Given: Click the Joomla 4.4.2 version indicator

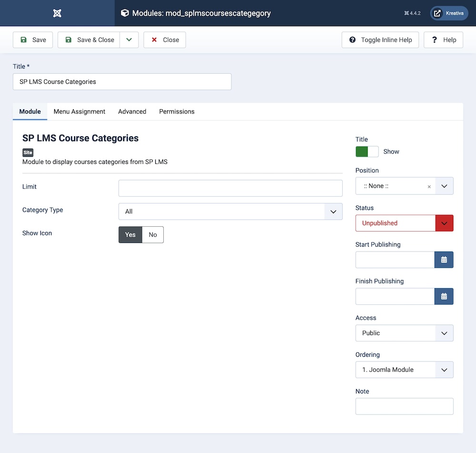Looking at the screenshot, I should 412,13.
